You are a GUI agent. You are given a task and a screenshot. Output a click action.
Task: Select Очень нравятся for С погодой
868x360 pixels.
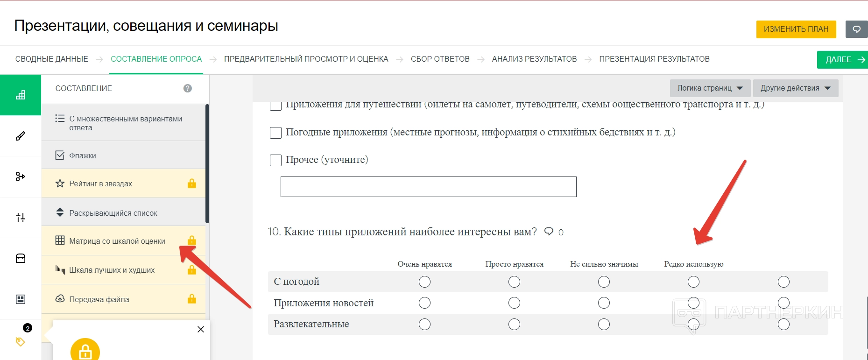(424, 282)
